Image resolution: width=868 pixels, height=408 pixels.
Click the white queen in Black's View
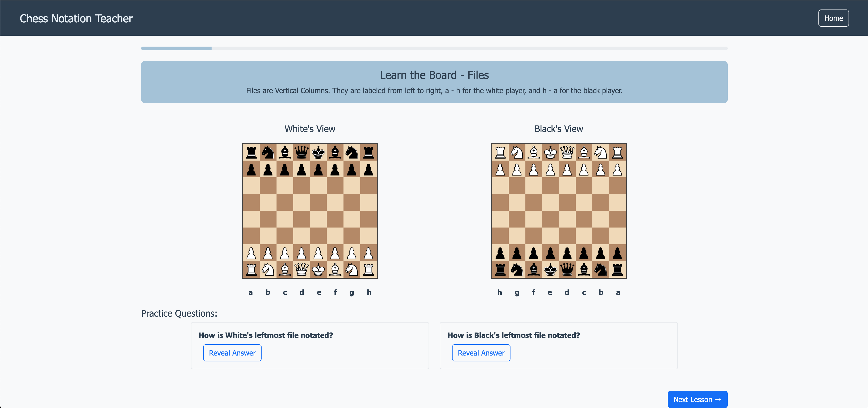(x=567, y=152)
